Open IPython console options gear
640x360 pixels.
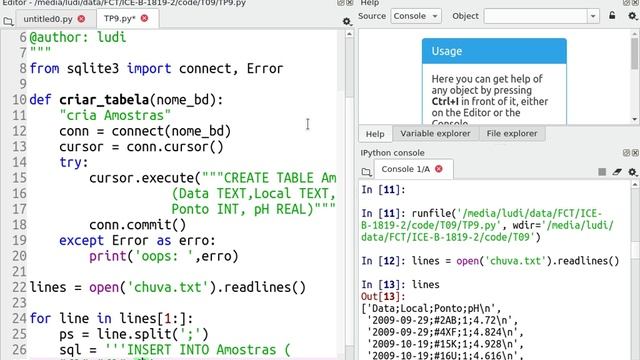[x=632, y=172]
